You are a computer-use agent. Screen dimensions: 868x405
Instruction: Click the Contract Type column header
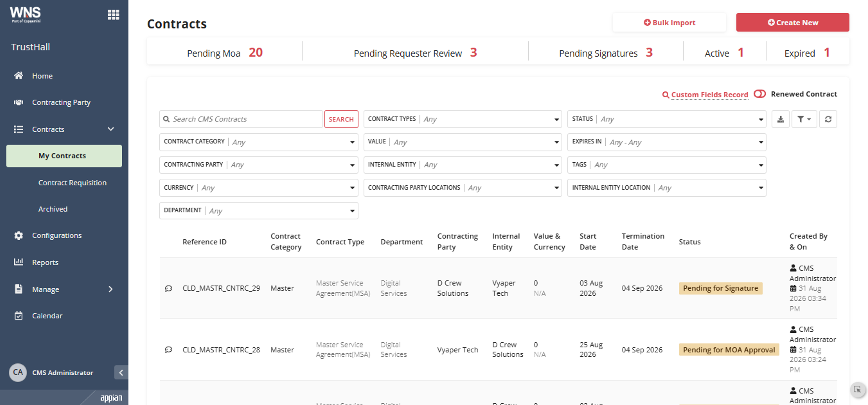(340, 242)
